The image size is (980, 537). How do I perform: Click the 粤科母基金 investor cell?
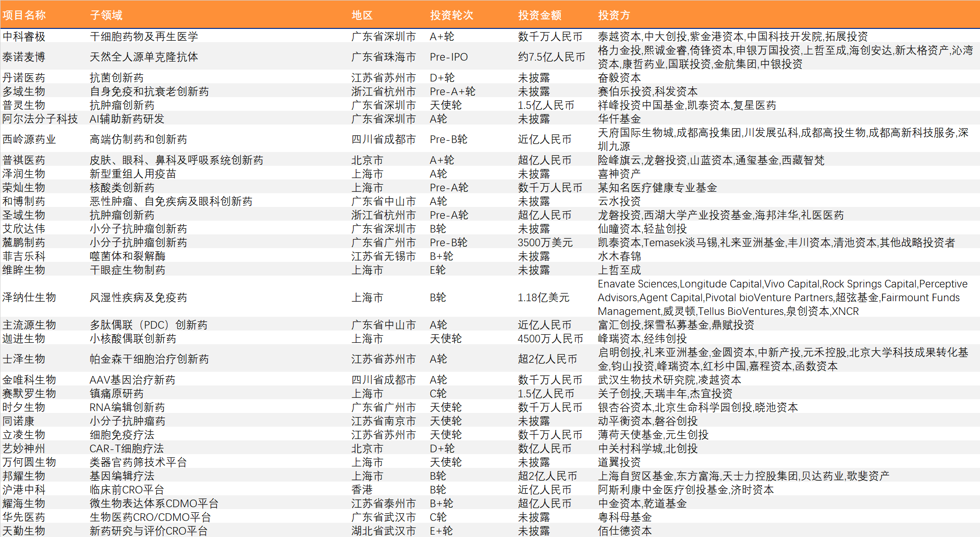pyautogui.click(x=625, y=517)
